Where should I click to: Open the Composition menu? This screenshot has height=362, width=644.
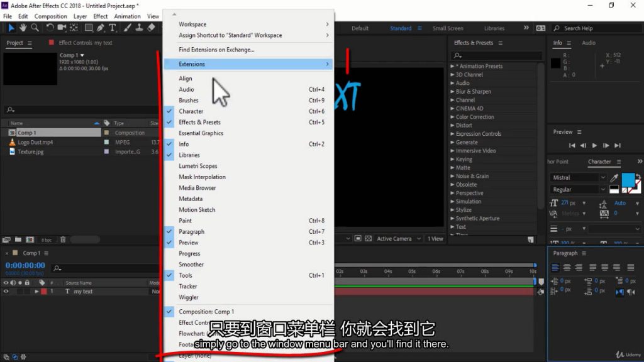50,16
